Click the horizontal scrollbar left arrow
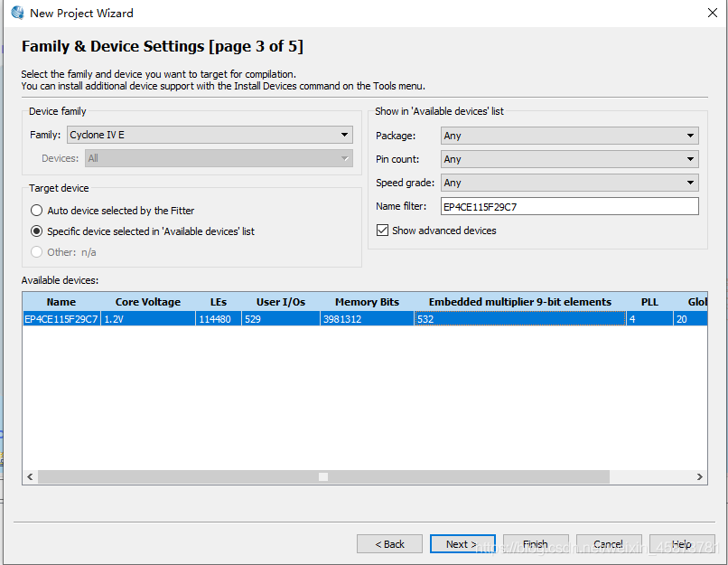Viewport: 728px width, 565px height. tap(30, 476)
